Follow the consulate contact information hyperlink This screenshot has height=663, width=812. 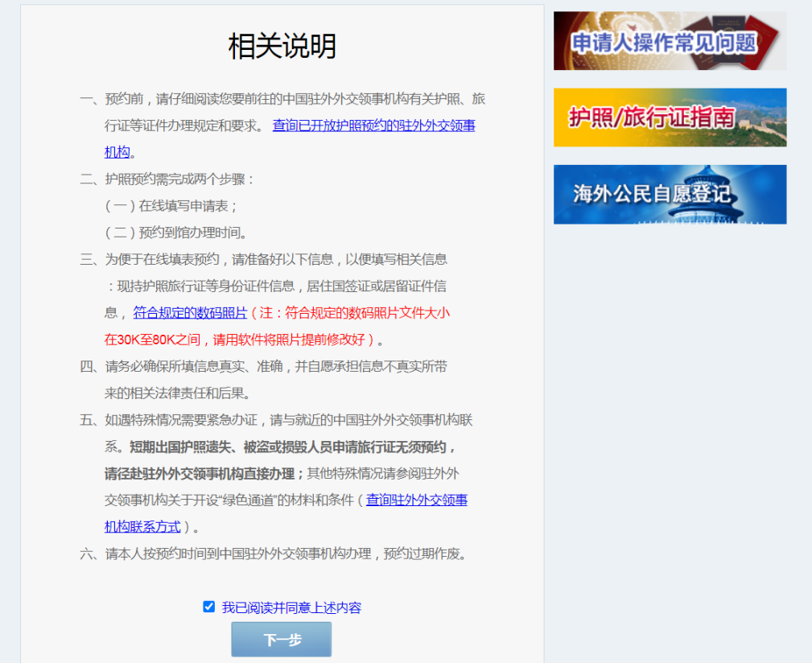(x=417, y=501)
